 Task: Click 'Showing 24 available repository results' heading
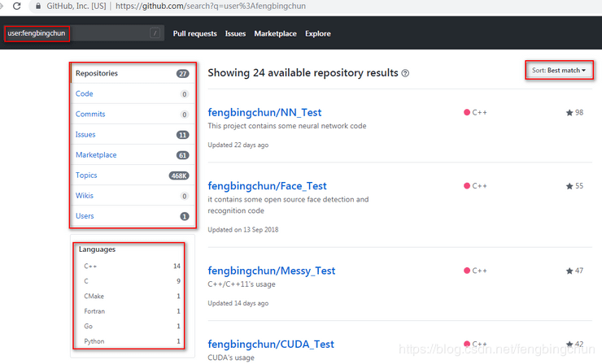point(303,73)
